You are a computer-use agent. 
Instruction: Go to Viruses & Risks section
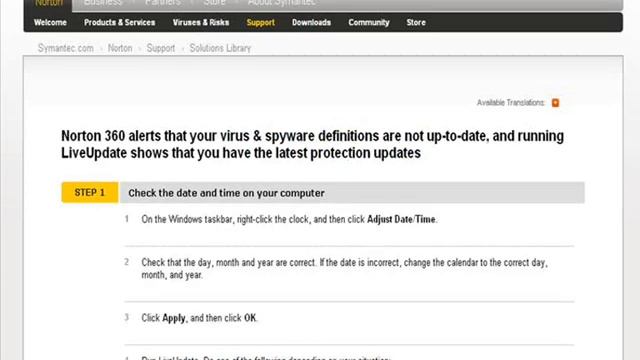[201, 22]
